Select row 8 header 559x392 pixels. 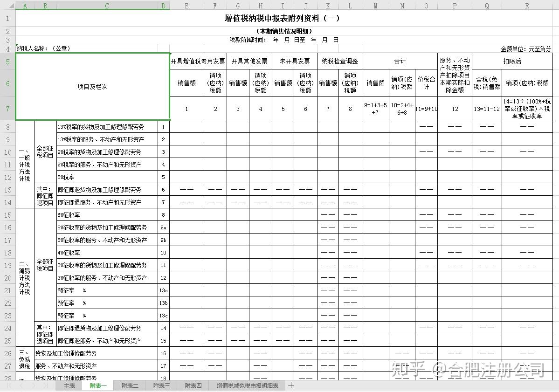(8, 127)
